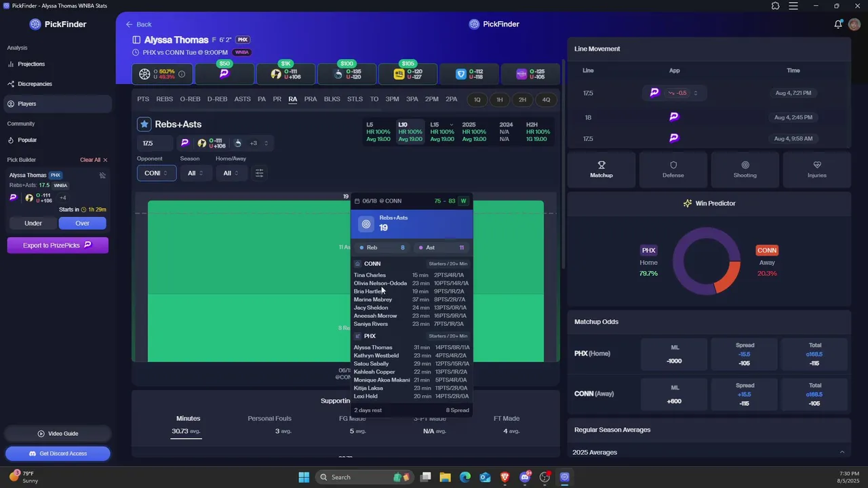The image size is (868, 488).
Task: Favorite Rebs+Asts with the star icon
Action: pyautogui.click(x=144, y=124)
